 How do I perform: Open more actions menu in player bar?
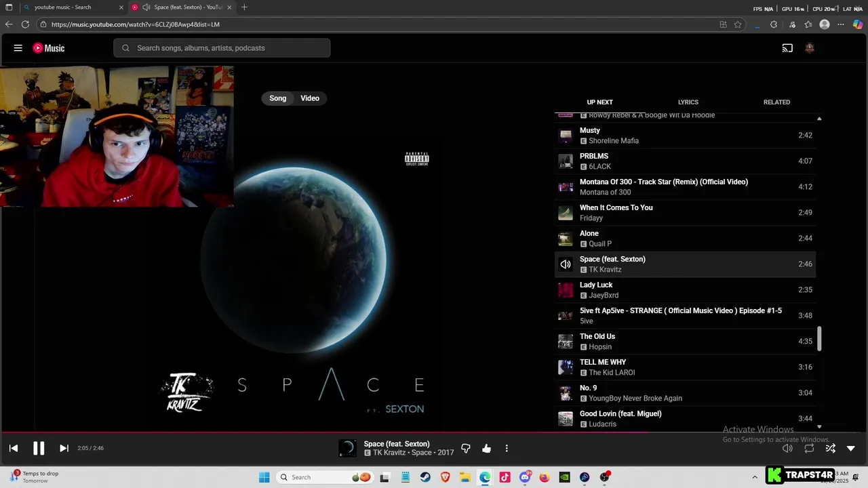(x=507, y=448)
